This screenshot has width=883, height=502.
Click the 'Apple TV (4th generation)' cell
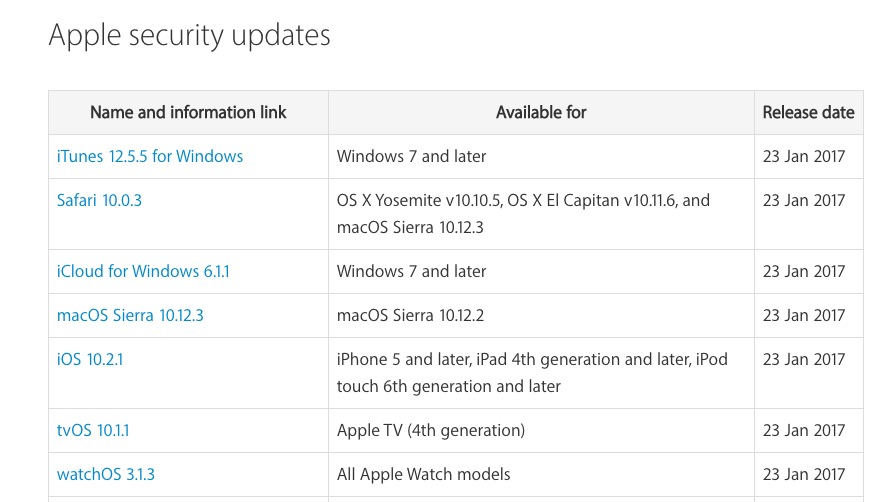431,431
